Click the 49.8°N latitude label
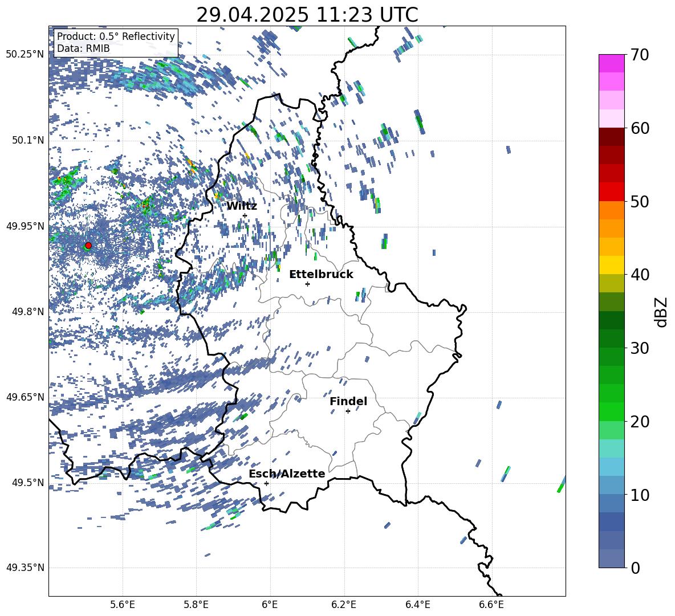675x616 pixels. click(27, 311)
